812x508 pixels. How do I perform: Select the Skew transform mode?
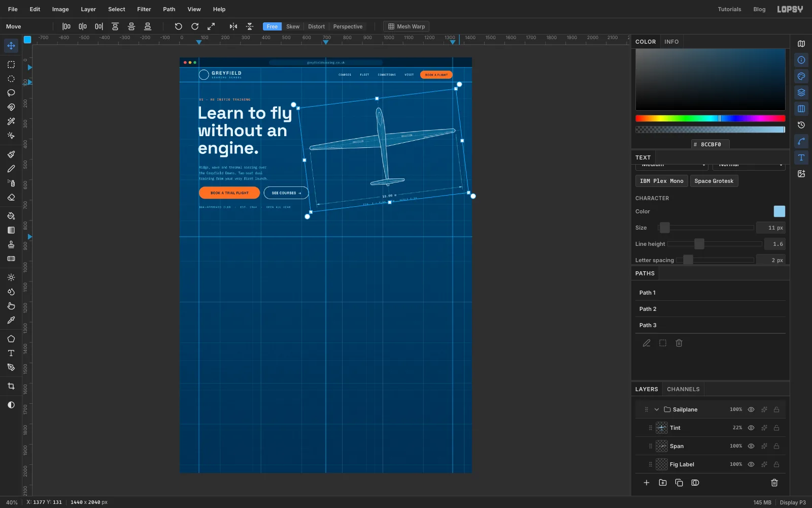click(x=293, y=26)
